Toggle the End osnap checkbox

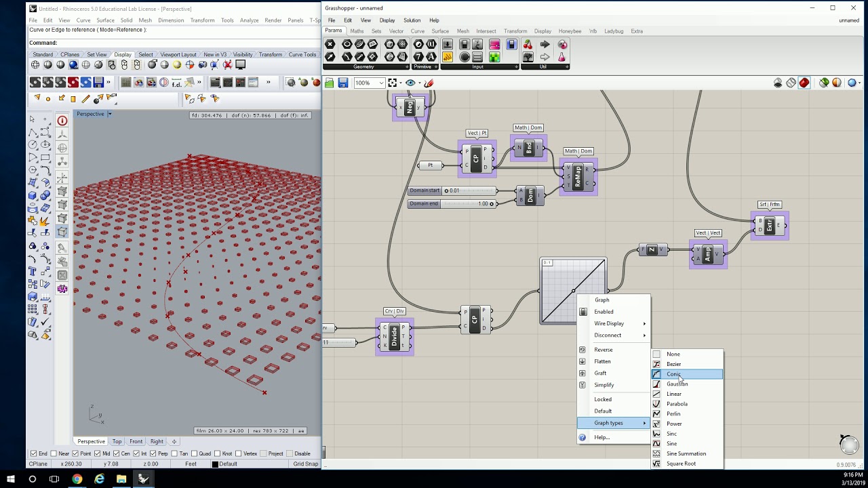point(34,453)
